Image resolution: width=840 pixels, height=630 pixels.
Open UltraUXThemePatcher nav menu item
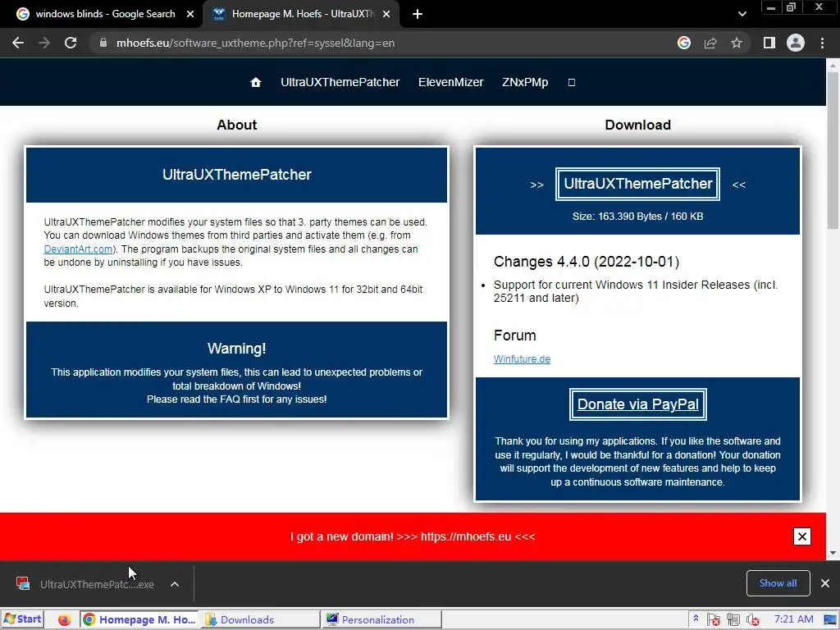click(340, 82)
